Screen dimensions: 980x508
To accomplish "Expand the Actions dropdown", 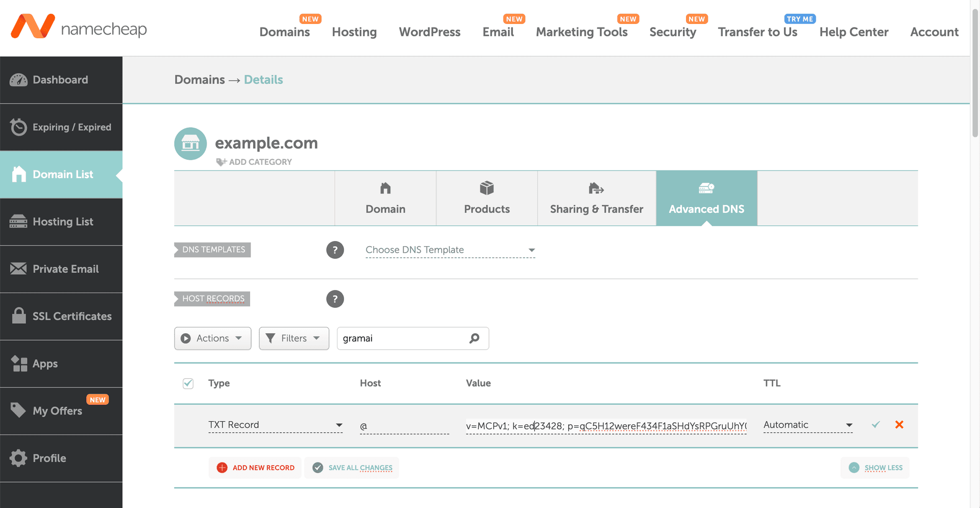I will click(212, 338).
